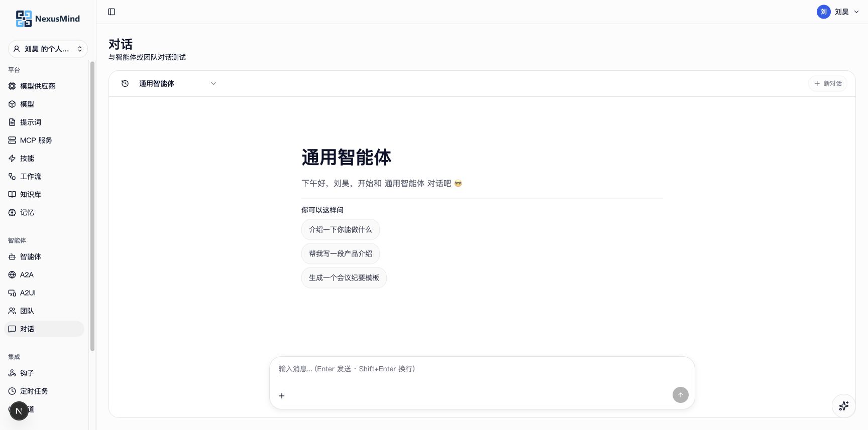Screen dimensions: 868x430
Task: Click the 你可以这样问 label
Action: pos(322,210)
